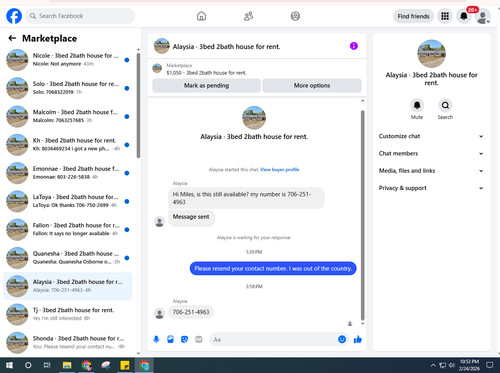Click Alaysia's avatar beside the phone number
The width and height of the screenshot is (500, 373).
(160, 313)
